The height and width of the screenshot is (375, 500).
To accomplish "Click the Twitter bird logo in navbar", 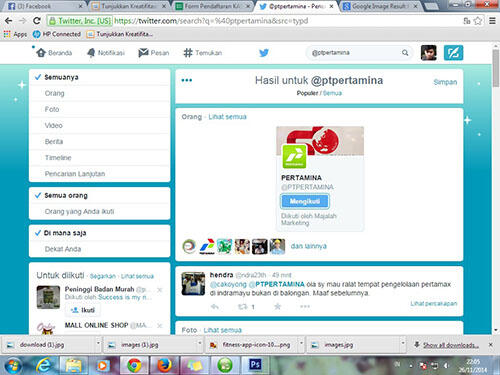I will [x=264, y=53].
